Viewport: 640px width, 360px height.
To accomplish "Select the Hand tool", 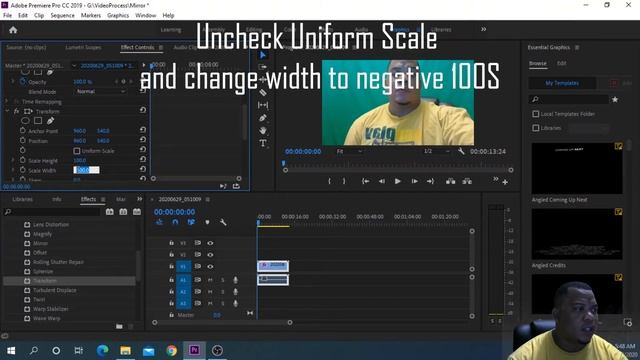I will click(263, 131).
